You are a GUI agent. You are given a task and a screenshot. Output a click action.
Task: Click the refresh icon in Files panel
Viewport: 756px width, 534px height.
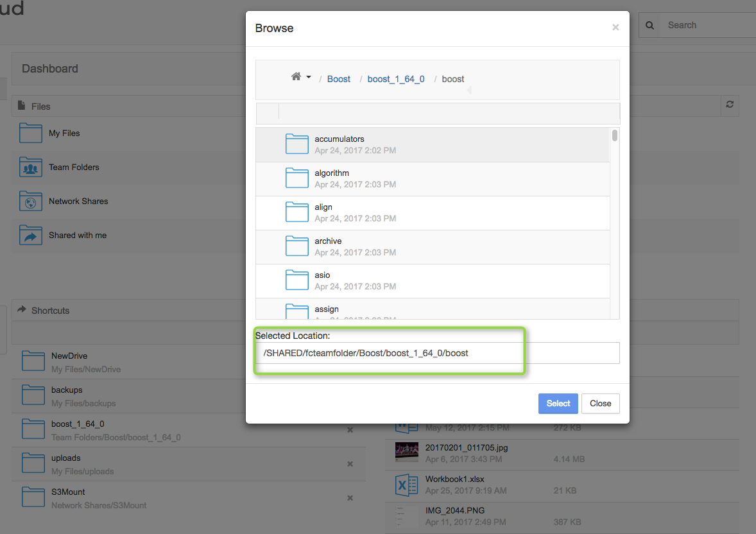point(730,104)
